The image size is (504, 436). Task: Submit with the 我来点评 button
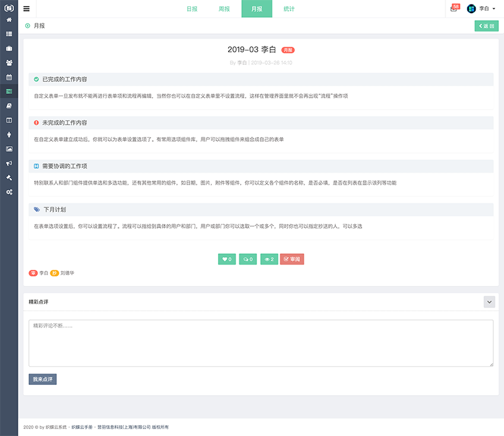coord(43,379)
